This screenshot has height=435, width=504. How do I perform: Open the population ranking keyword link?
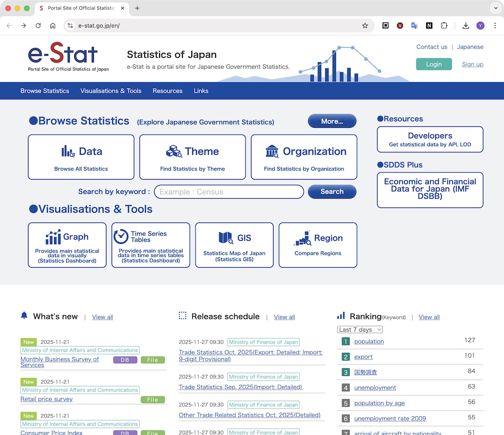click(369, 341)
